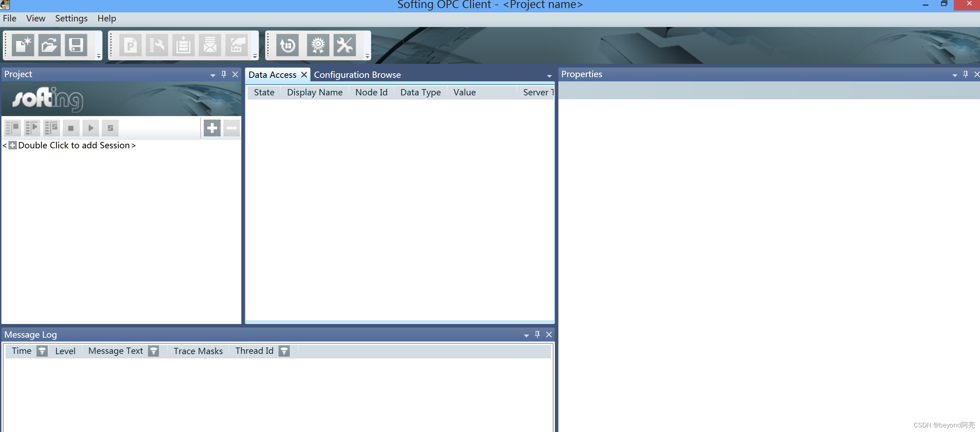Sort by the Data Type column header
The height and width of the screenshot is (432, 980).
point(421,93)
